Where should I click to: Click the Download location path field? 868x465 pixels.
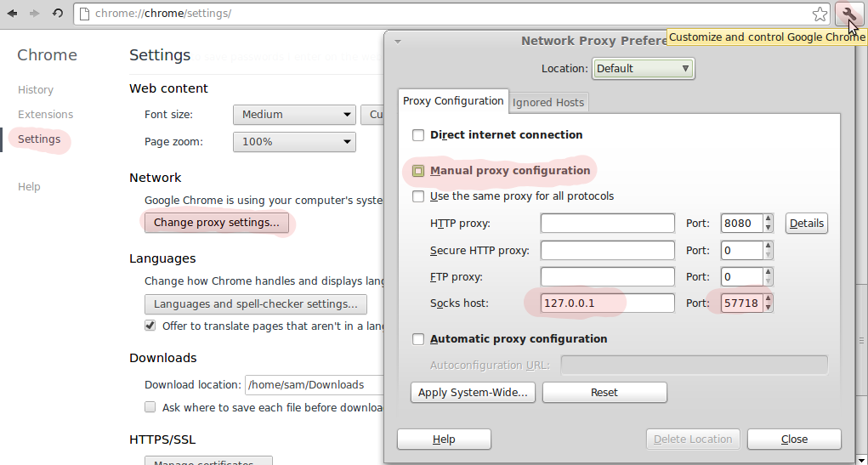coord(315,385)
